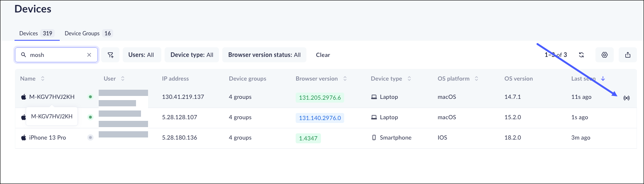Open the Users filter dropdown
The height and width of the screenshot is (184, 644).
click(x=141, y=55)
